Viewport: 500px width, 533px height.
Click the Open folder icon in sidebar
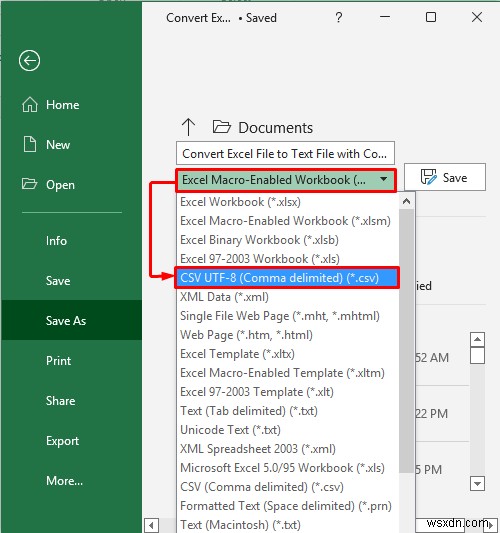(29, 184)
